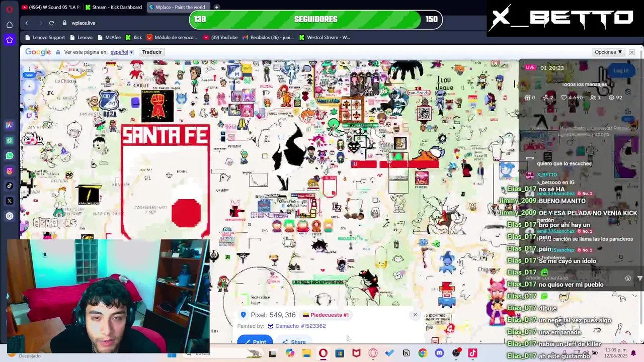Open Instagram in Opera sidebar
The image size is (644, 362).
click(10, 170)
